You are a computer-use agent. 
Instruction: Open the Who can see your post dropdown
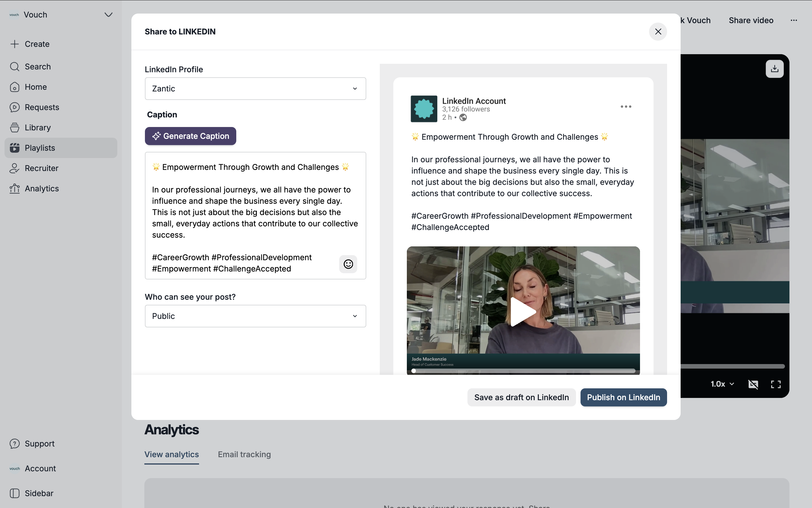click(255, 316)
